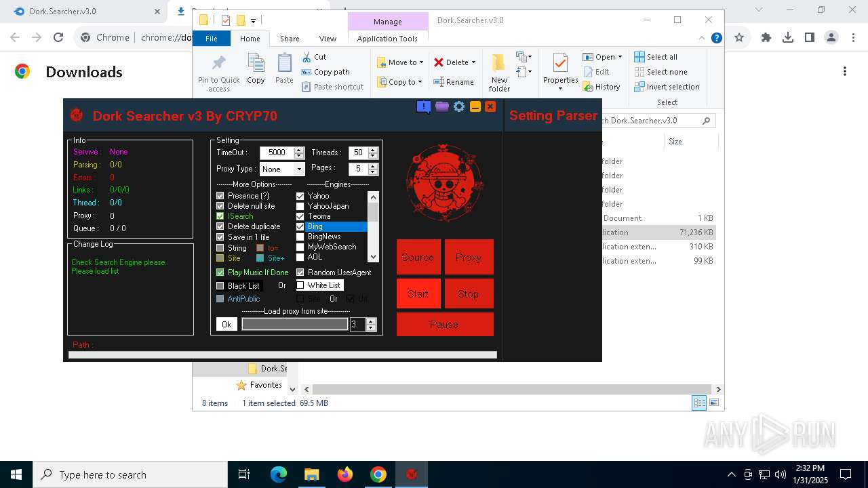Viewport: 868px width, 488px height.
Task: Switch Explorer to large icons view
Action: click(x=713, y=403)
